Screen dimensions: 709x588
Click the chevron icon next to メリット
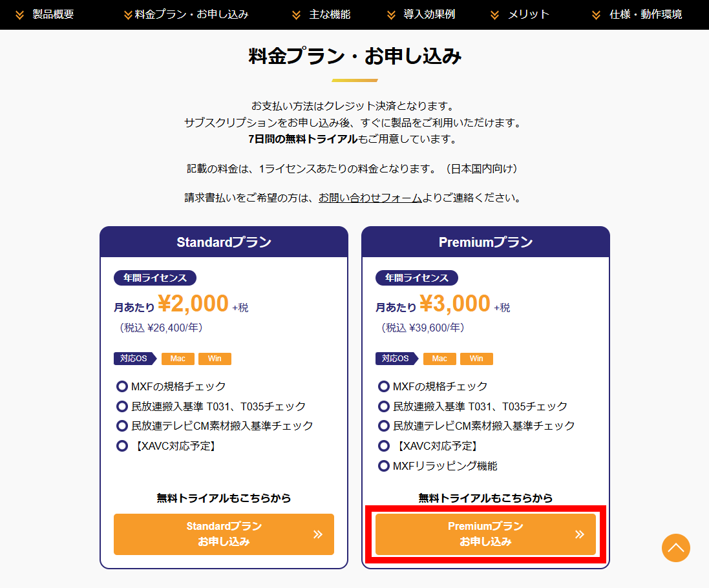[495, 14]
